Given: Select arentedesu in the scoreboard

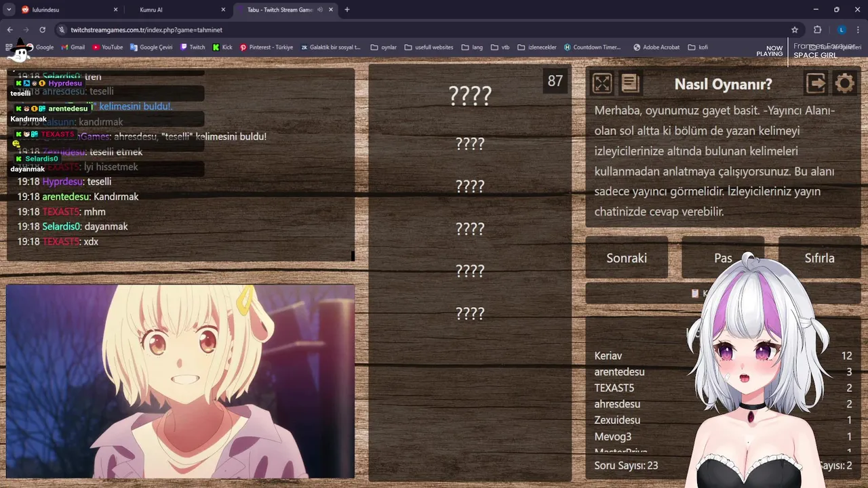Looking at the screenshot, I should 620,372.
